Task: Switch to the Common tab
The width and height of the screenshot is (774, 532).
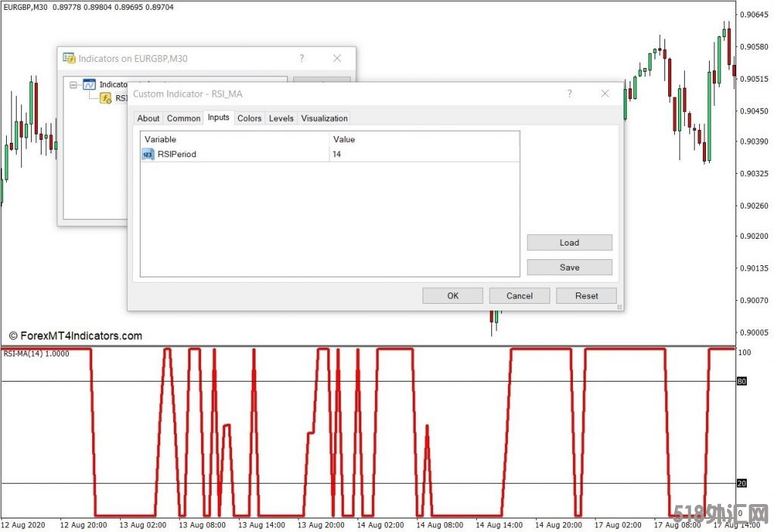Action: (184, 118)
